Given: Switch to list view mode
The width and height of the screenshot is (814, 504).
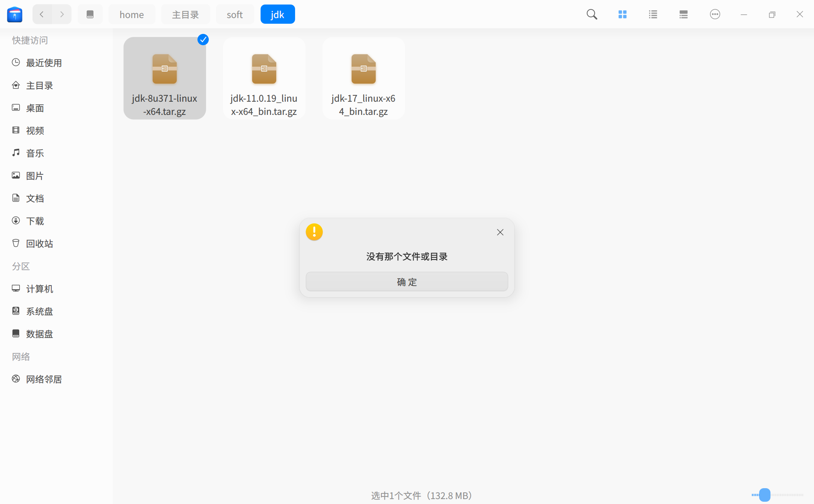Looking at the screenshot, I should pos(653,14).
